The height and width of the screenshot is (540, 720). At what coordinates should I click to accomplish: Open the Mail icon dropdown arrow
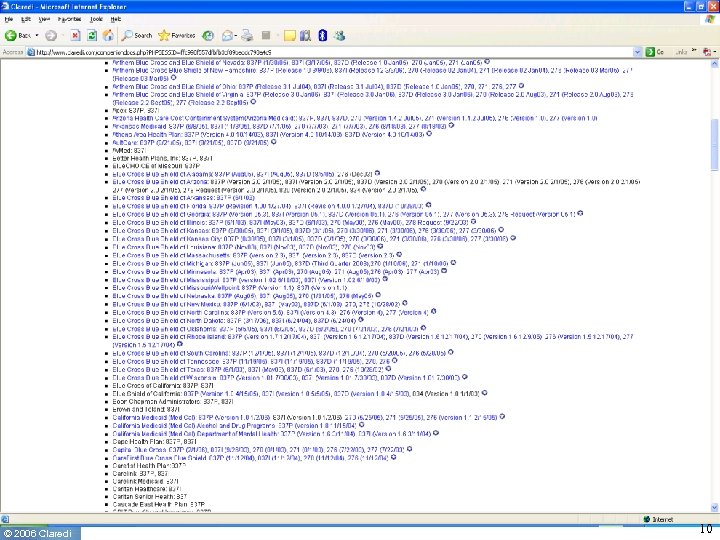coord(235,35)
